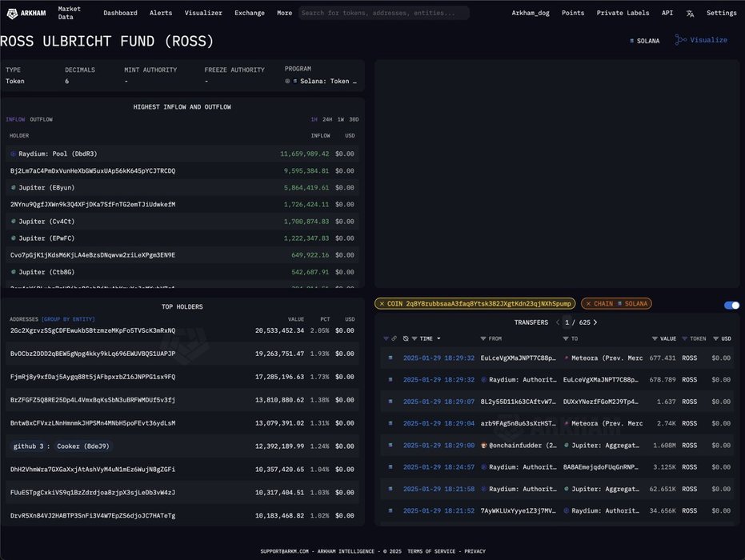
Task: Open the language translate icon
Action: (690, 14)
